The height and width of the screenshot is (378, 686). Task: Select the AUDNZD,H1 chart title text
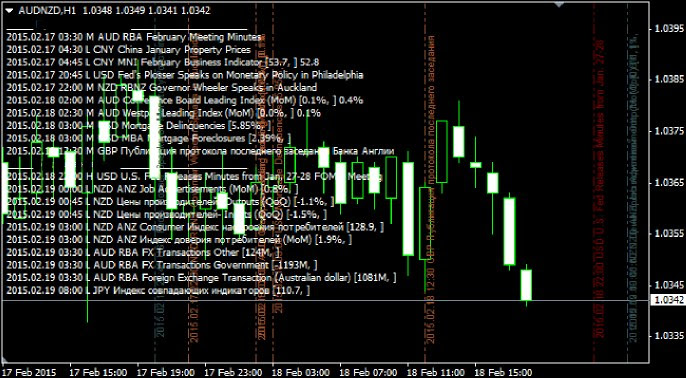pyautogui.click(x=46, y=11)
